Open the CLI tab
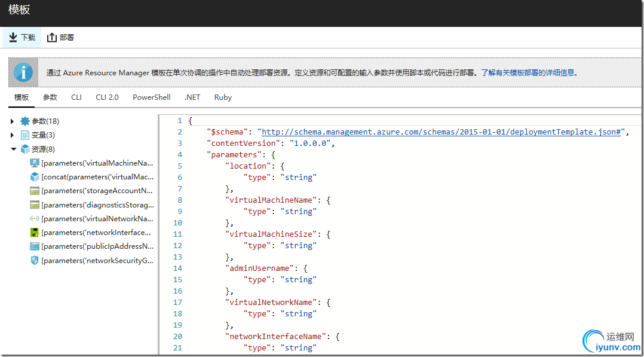 76,97
